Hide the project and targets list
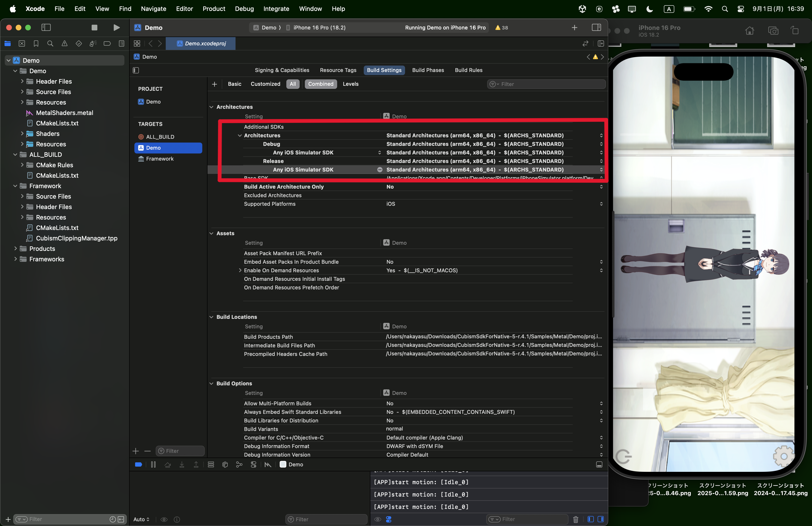Image resolution: width=812 pixels, height=526 pixels. pyautogui.click(x=136, y=70)
